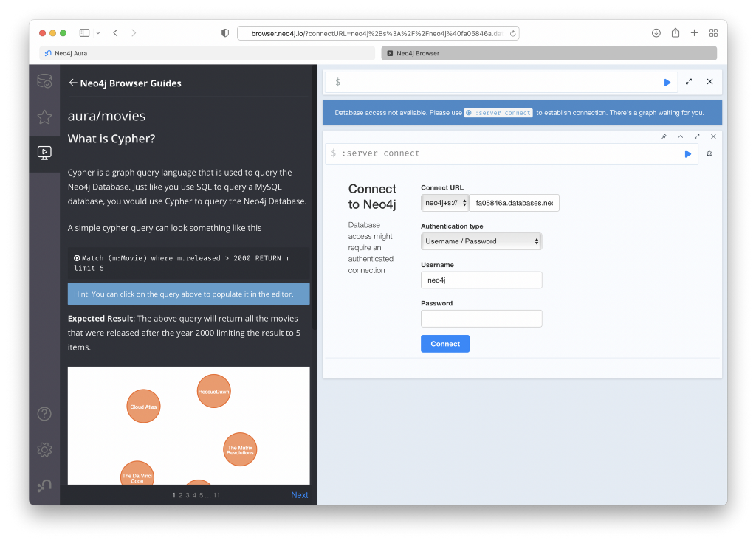756x543 pixels.
Task: Close the server connect frame
Action: pyautogui.click(x=713, y=136)
